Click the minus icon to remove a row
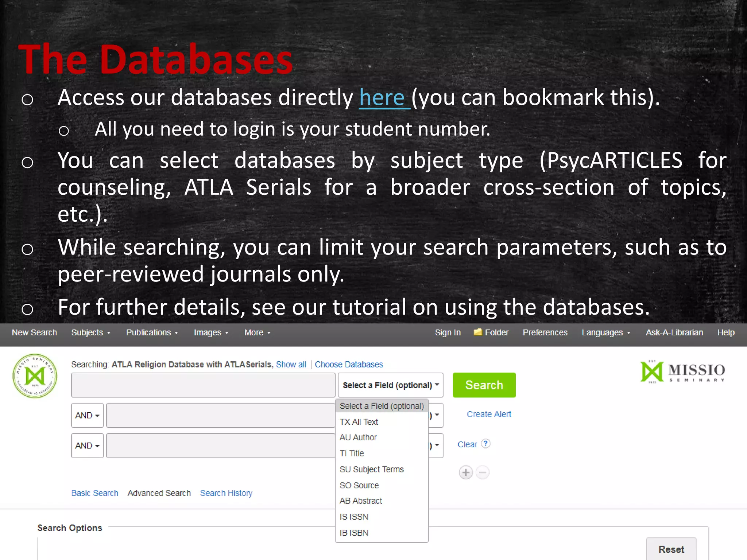The image size is (747, 560). (483, 472)
